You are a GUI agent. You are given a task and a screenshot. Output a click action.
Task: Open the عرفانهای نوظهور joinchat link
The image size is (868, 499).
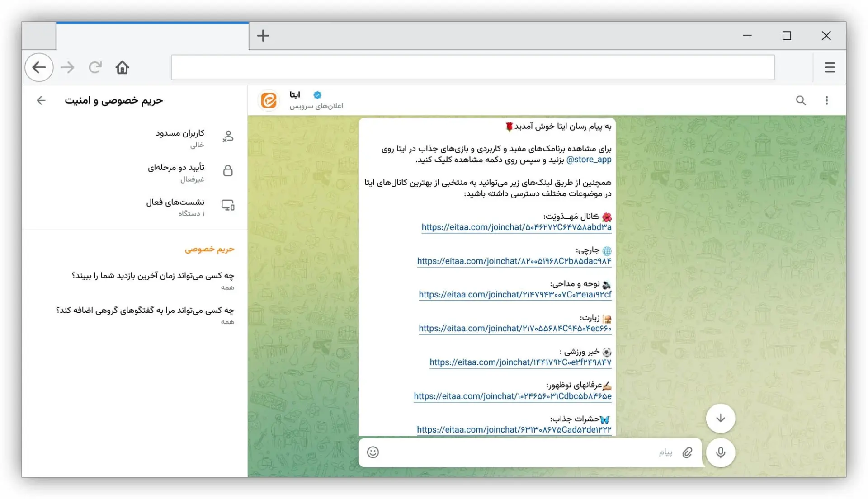(x=513, y=396)
